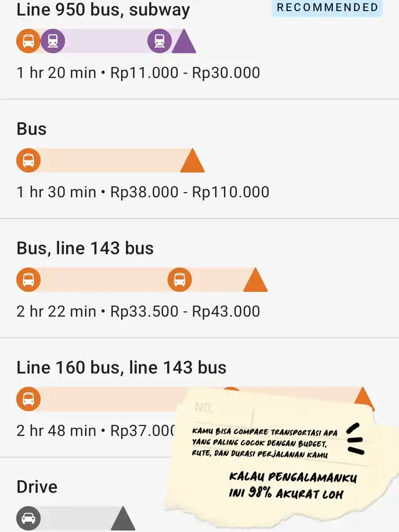399x532 pixels.
Task: Open the Line 950 bus, subway option
Action: pos(103,10)
